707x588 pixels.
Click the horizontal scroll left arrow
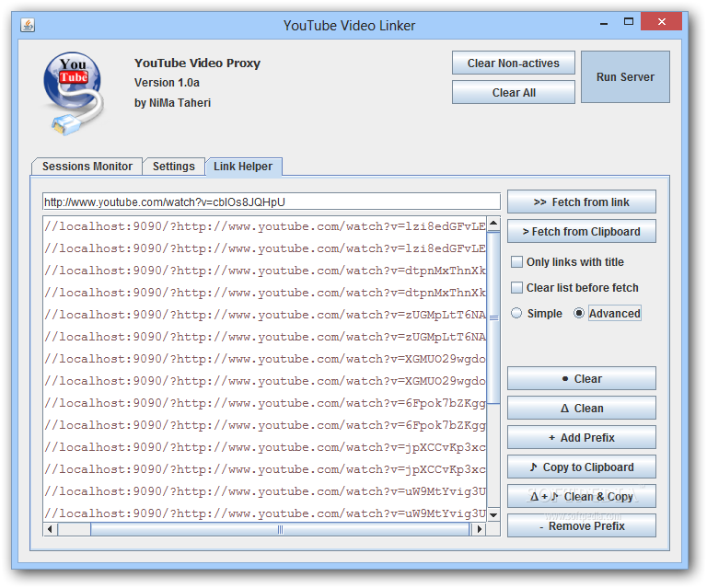click(x=50, y=529)
